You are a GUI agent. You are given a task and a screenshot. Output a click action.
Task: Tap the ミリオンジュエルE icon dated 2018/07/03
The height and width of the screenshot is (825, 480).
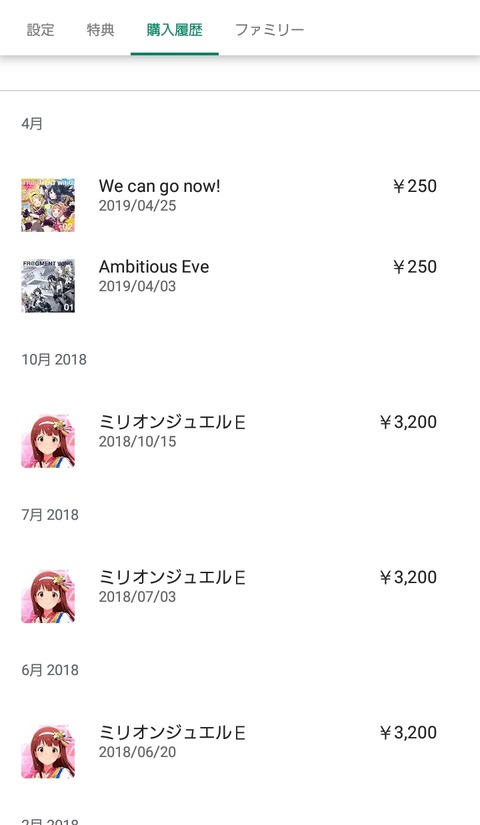click(x=48, y=596)
